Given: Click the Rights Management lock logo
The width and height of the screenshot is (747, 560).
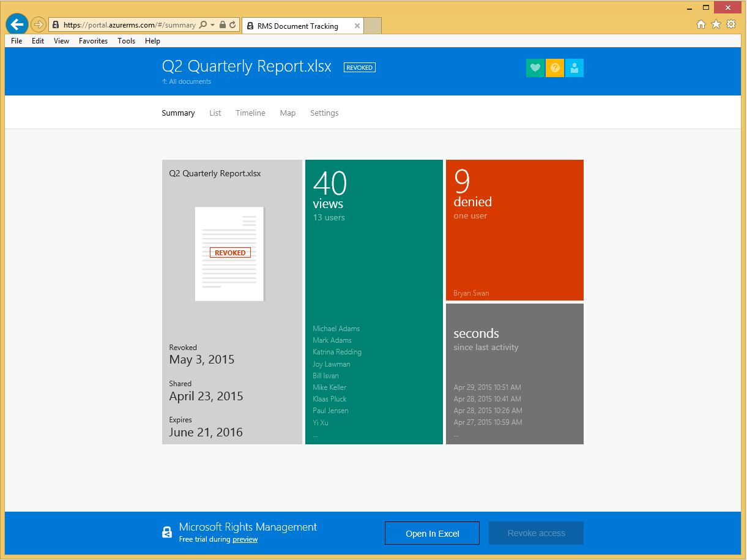Looking at the screenshot, I should coord(167,532).
